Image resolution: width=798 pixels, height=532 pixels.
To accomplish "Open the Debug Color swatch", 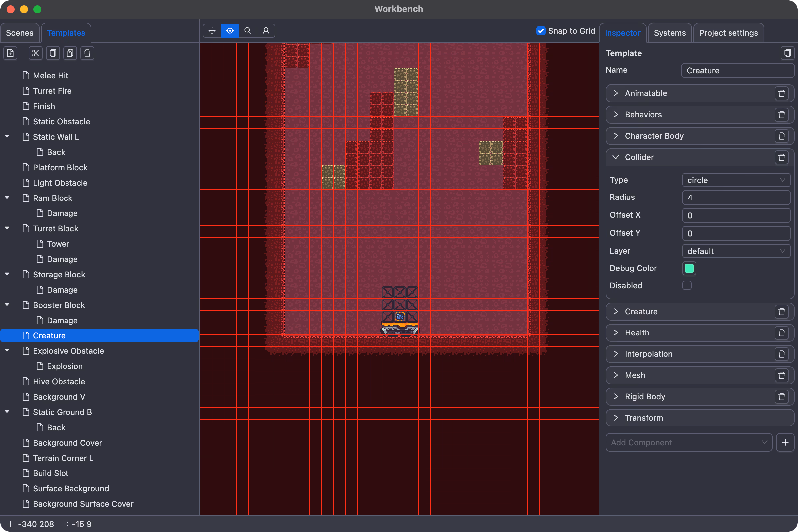I will (689, 268).
